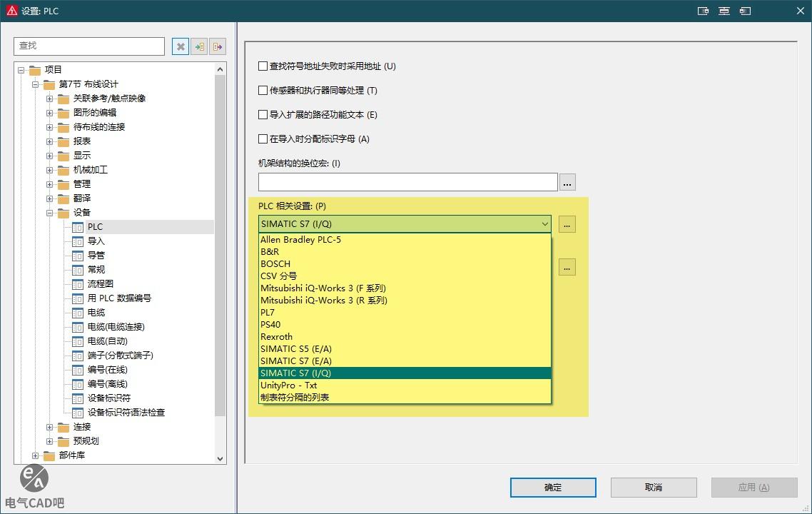The width and height of the screenshot is (812, 514).
Task: Expand the 连接 folder
Action: [x=50, y=427]
